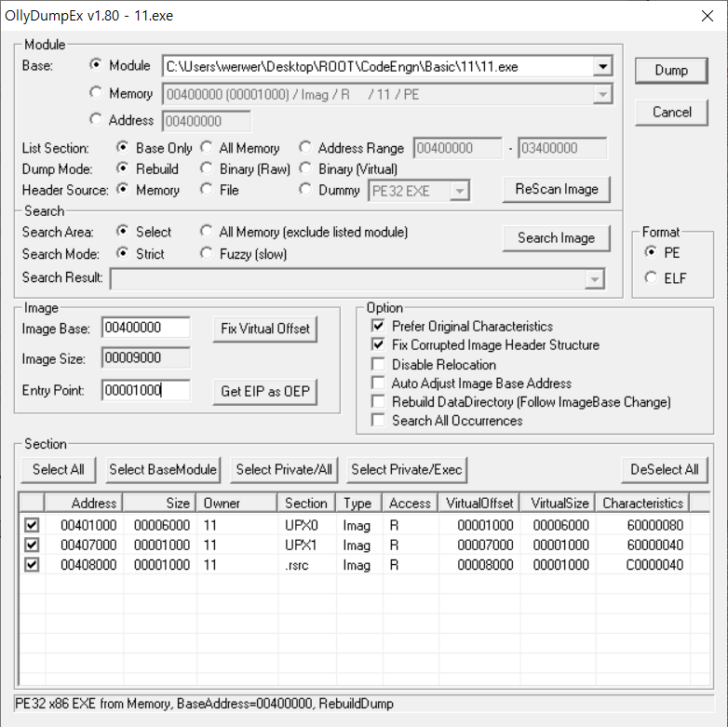Set Search Area to All Memory
Viewport: 728px width, 727px height.
click(x=206, y=231)
